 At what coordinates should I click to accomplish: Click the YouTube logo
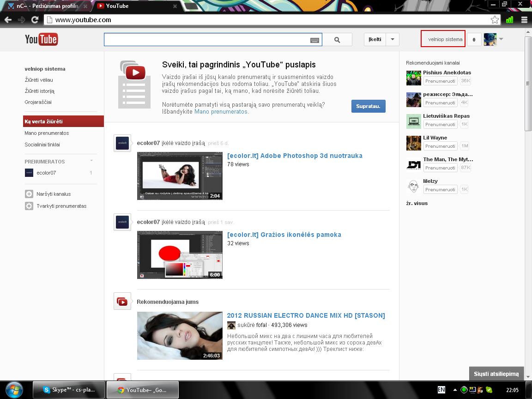tap(42, 39)
